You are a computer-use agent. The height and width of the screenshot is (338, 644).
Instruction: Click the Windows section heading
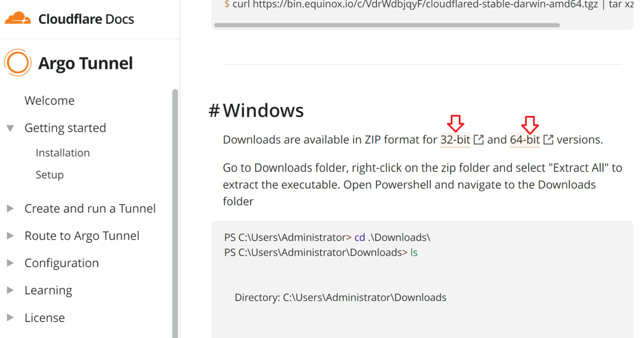tap(264, 110)
